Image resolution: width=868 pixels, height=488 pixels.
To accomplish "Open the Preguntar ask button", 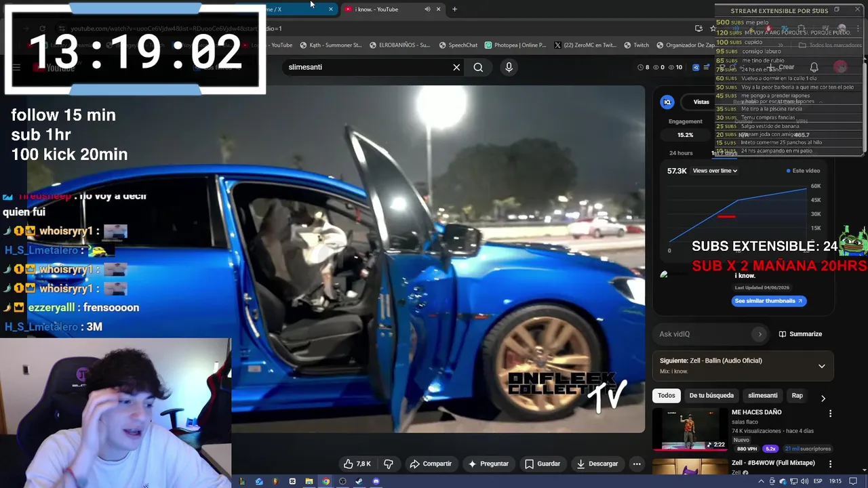I will coord(487,464).
